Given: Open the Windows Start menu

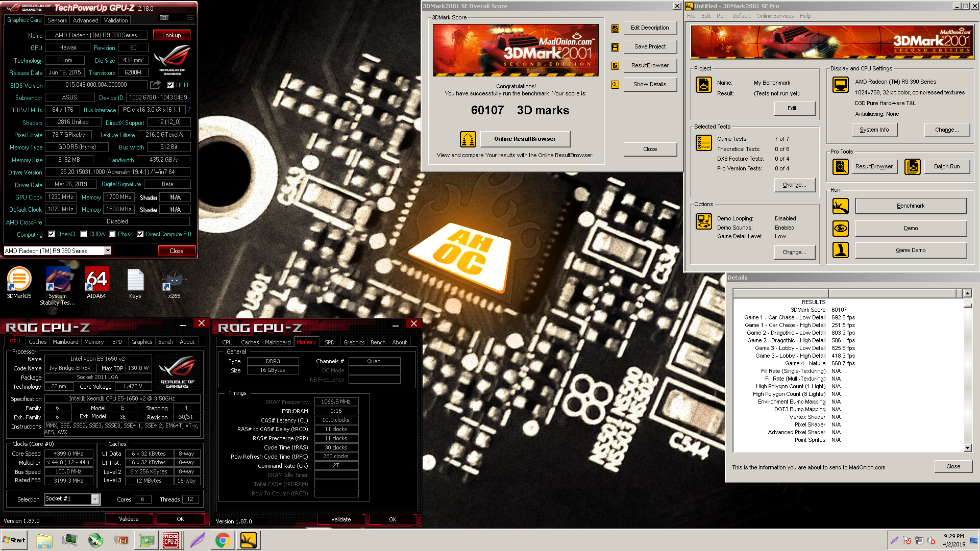Looking at the screenshot, I should click(x=14, y=540).
